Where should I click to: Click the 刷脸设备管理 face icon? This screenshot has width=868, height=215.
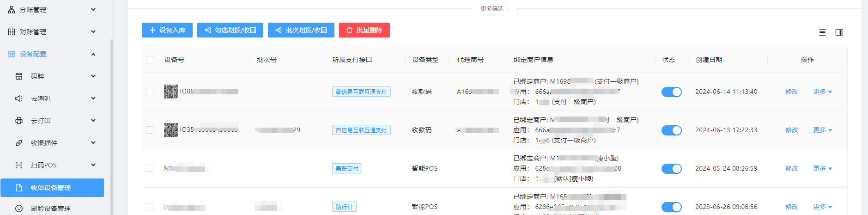point(19,209)
